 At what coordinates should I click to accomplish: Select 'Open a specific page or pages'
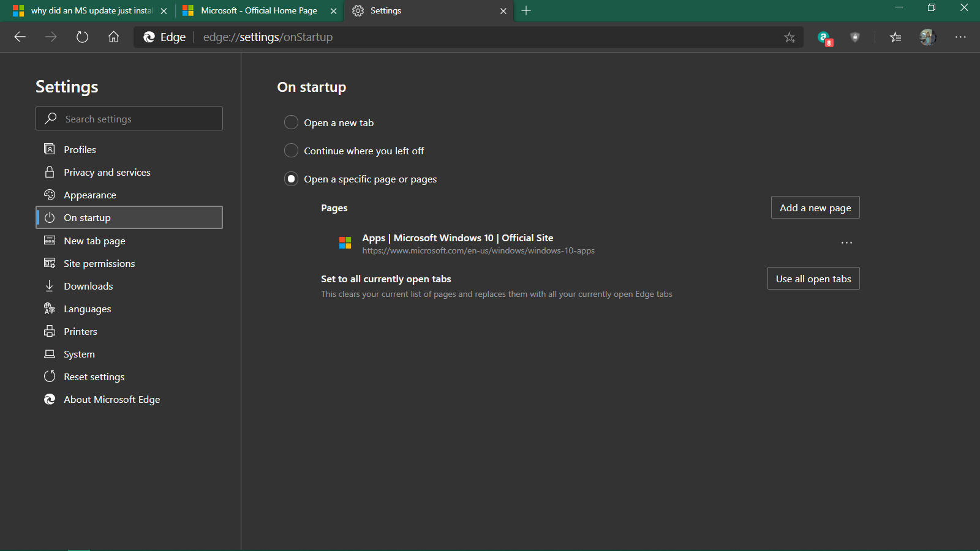(x=291, y=179)
